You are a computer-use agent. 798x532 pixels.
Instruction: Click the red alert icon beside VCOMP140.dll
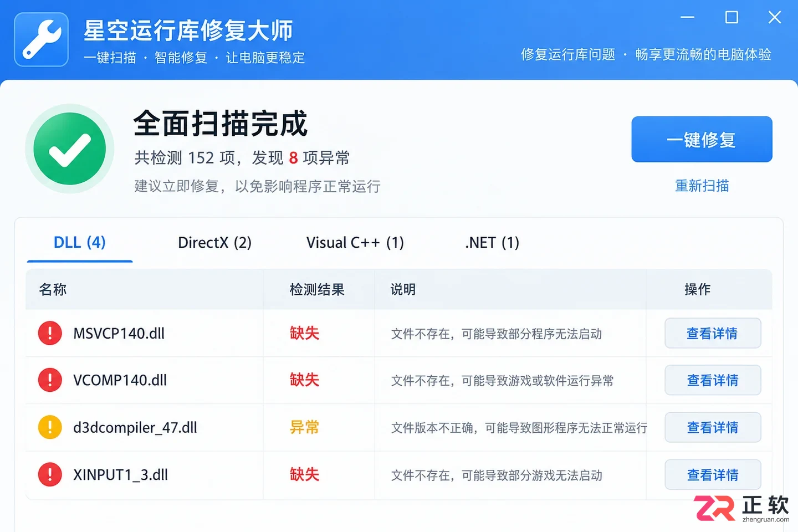coord(50,380)
